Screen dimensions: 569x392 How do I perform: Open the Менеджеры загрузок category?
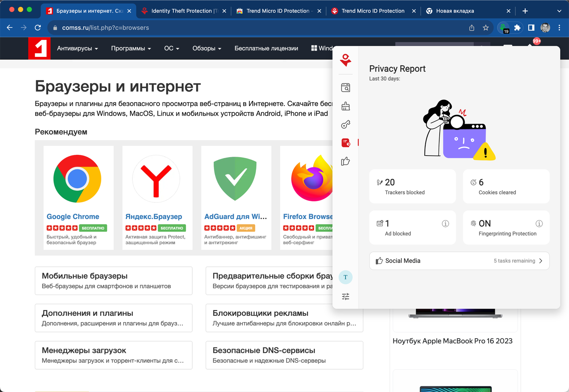pos(113,355)
